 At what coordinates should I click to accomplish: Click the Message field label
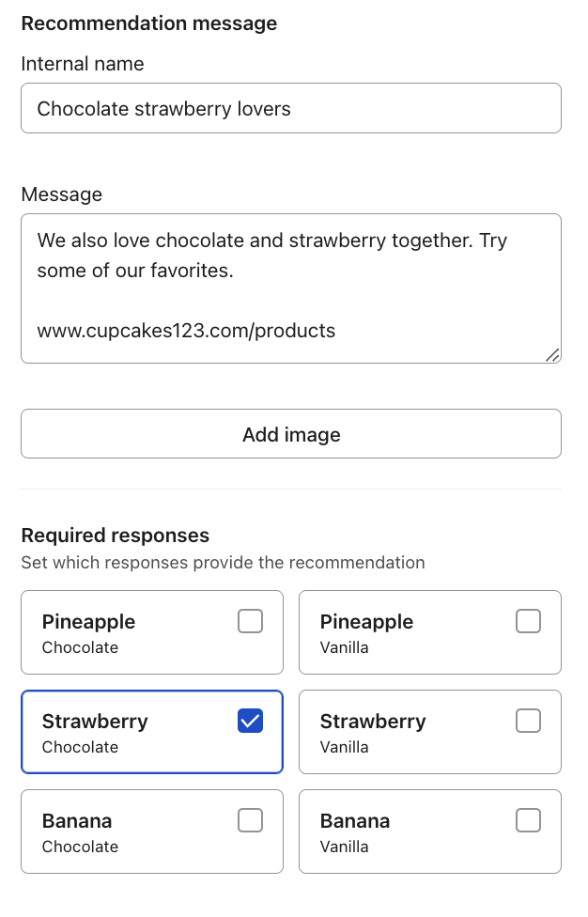click(62, 194)
